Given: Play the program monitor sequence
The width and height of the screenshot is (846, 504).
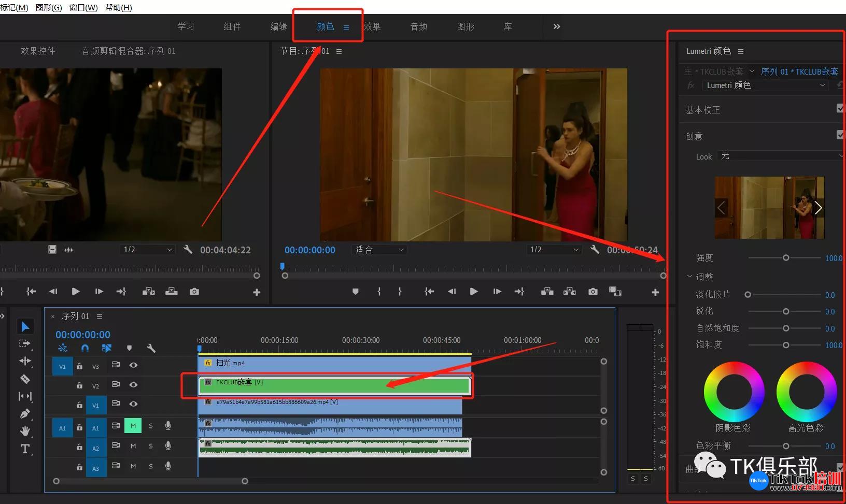Looking at the screenshot, I should tap(473, 292).
